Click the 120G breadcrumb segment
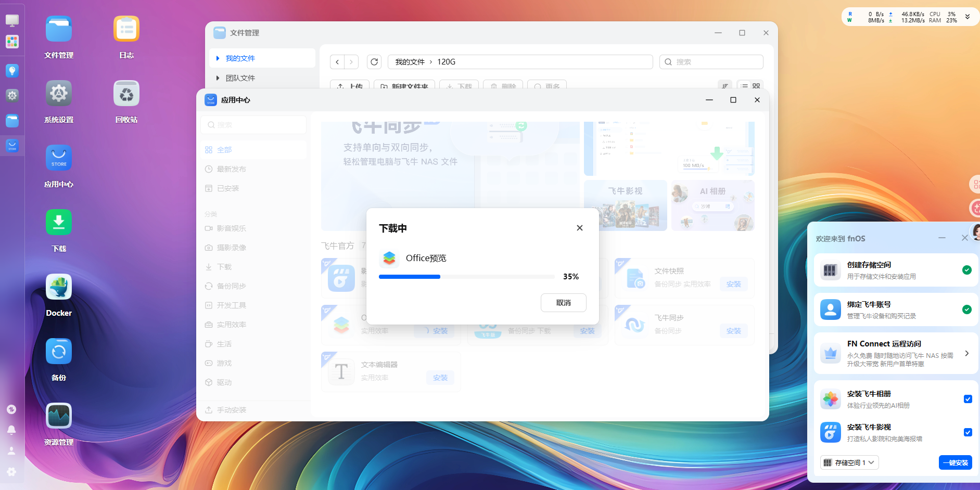Screen dimensions: 980x490 446,62
